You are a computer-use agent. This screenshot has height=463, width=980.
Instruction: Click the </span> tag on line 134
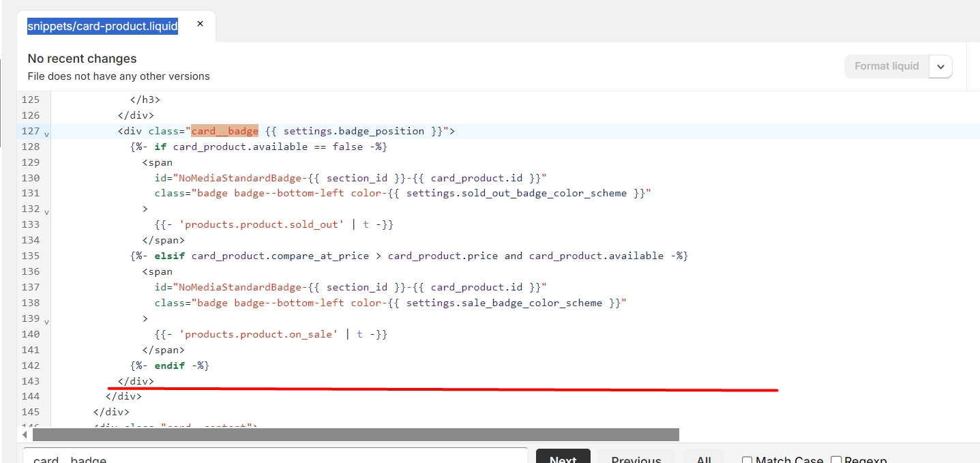pos(164,240)
